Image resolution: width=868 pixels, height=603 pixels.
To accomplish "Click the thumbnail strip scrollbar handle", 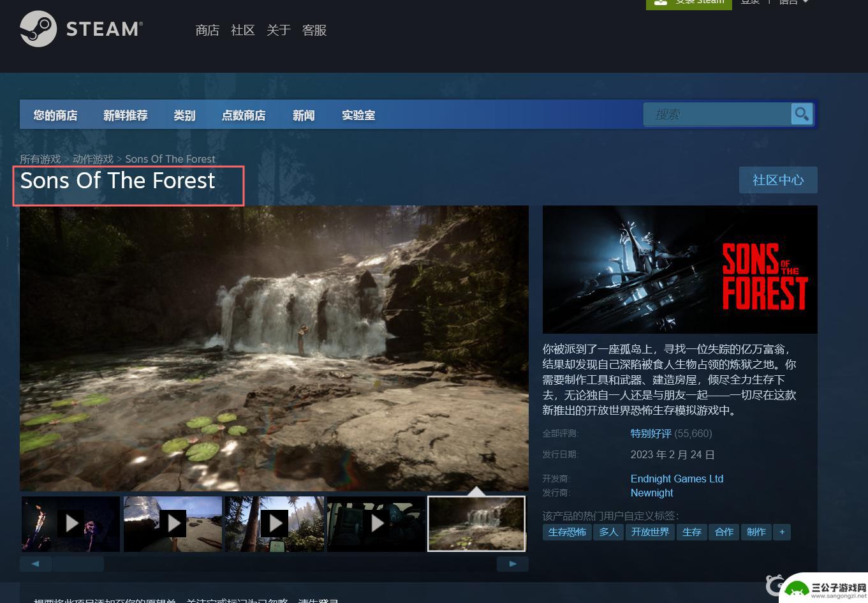I will [x=78, y=564].
